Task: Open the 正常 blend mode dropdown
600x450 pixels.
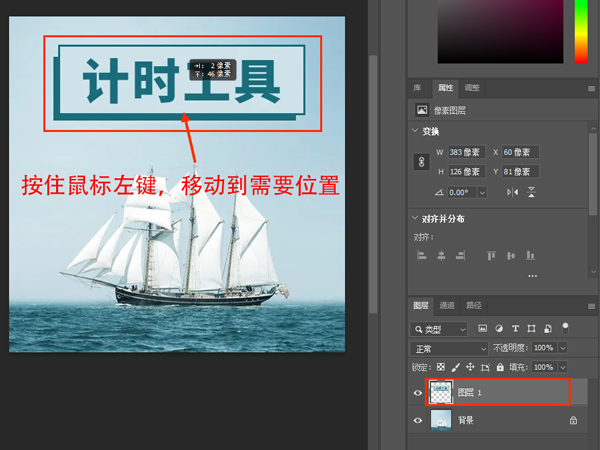Action: click(x=448, y=348)
